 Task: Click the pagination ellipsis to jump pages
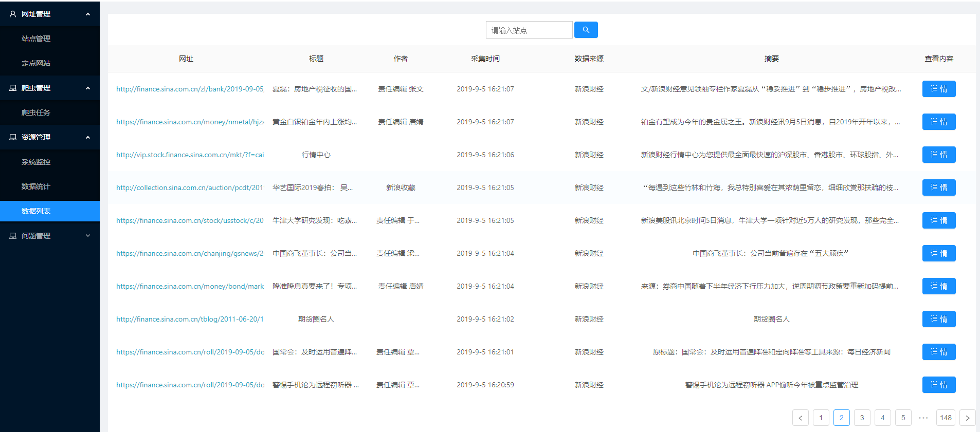tap(923, 418)
